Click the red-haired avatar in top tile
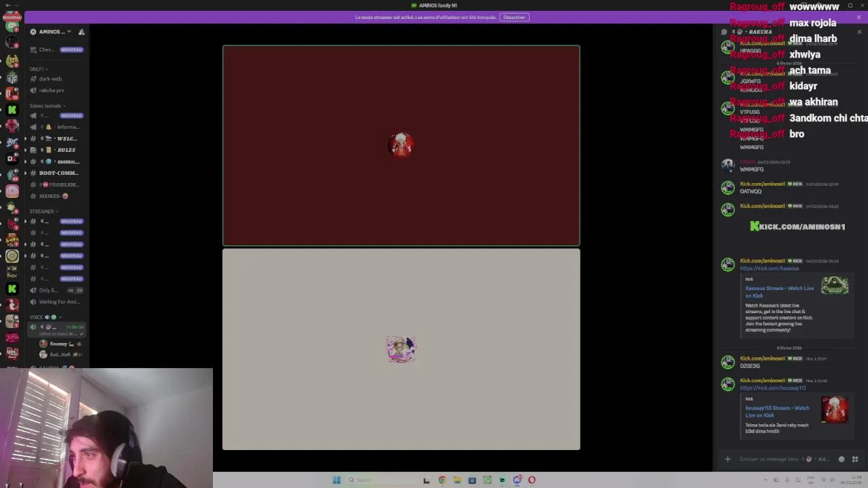This screenshot has width=868, height=488. point(401,145)
